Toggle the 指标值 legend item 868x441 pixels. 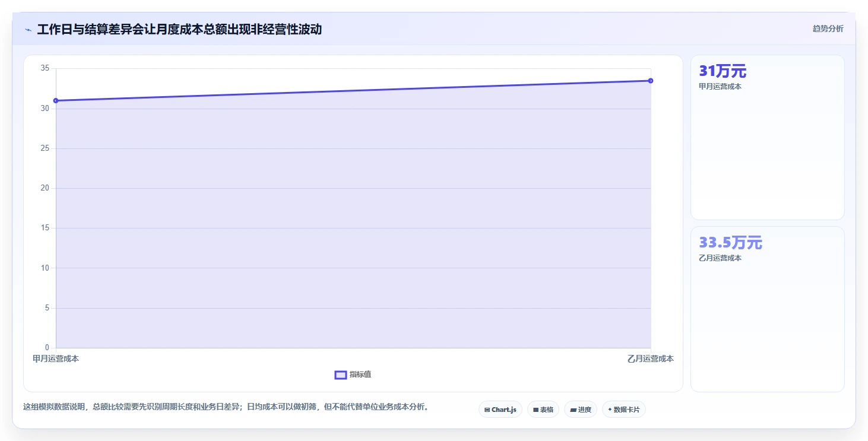click(353, 375)
